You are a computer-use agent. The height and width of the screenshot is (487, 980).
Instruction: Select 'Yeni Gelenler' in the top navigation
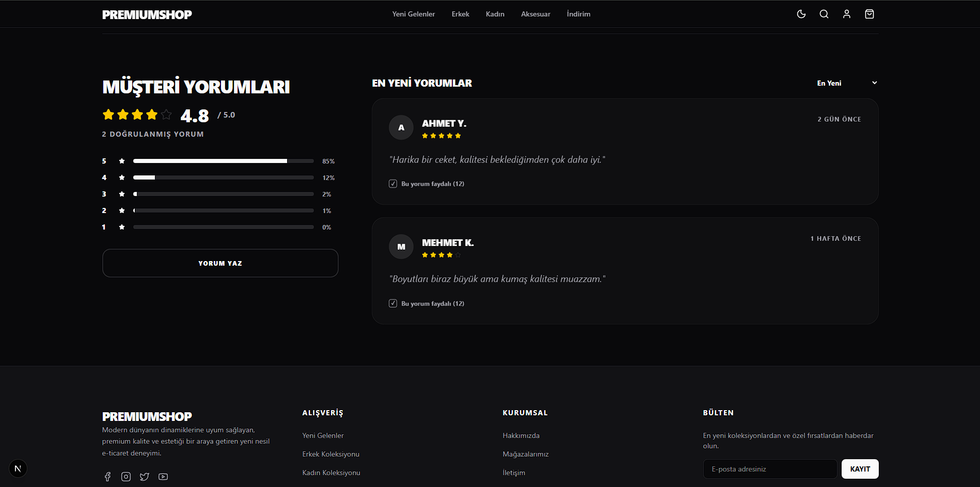coord(413,14)
